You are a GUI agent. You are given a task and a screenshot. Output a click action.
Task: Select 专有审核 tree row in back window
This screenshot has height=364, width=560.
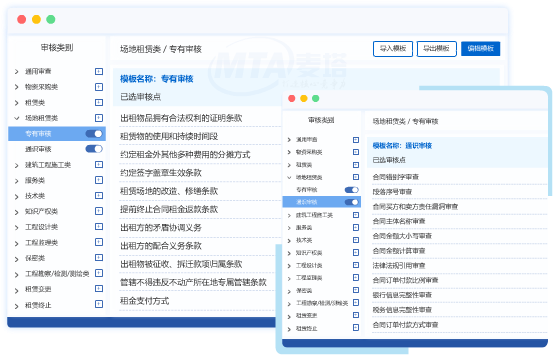[57, 134]
